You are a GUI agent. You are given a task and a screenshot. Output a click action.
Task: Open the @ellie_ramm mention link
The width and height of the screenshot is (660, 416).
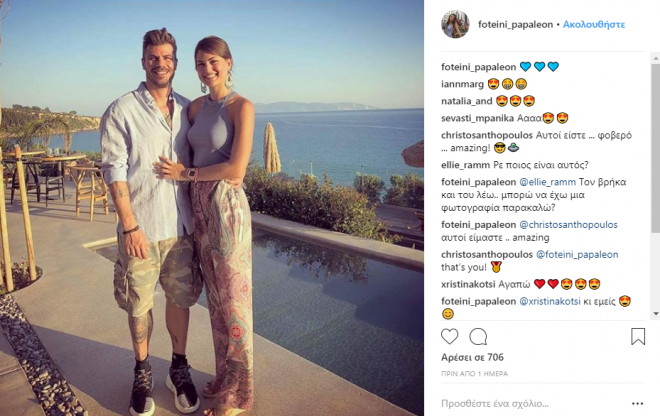(547, 182)
